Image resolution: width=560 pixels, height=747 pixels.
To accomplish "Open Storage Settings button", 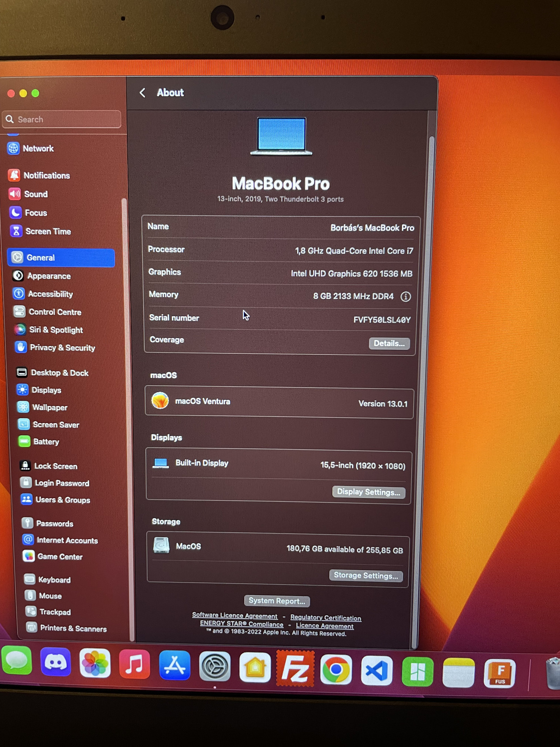I will [366, 575].
